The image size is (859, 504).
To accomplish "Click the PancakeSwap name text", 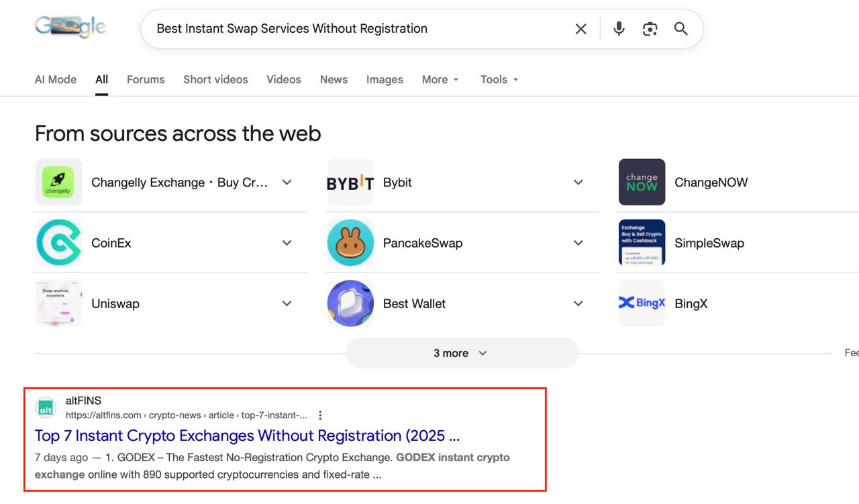I will click(x=423, y=243).
